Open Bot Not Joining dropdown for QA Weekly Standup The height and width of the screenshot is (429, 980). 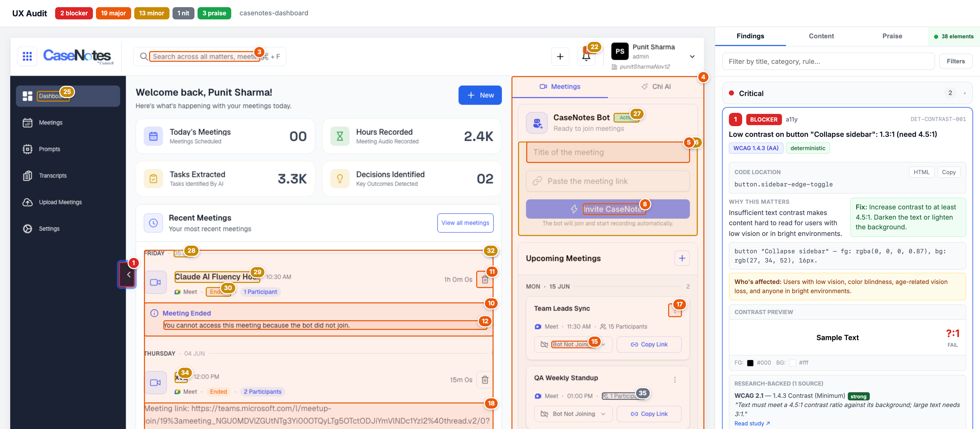coord(573,414)
